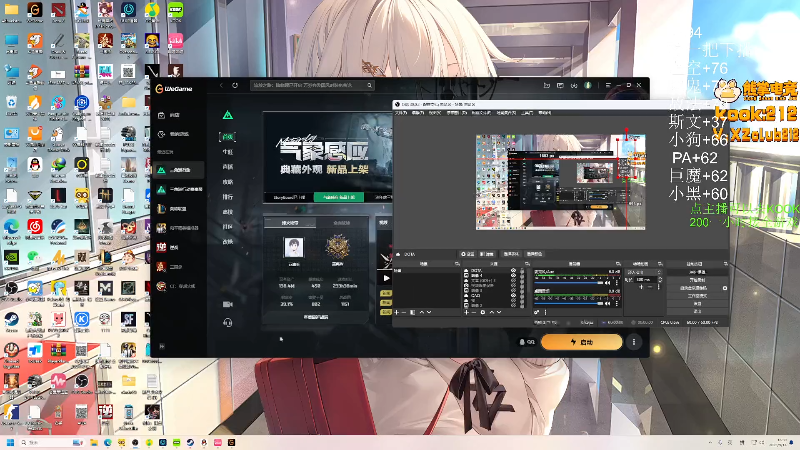Image resolution: width=800 pixels, height=450 pixels.
Task: Play the video with the white play arrow
Action: click(x=386, y=278)
